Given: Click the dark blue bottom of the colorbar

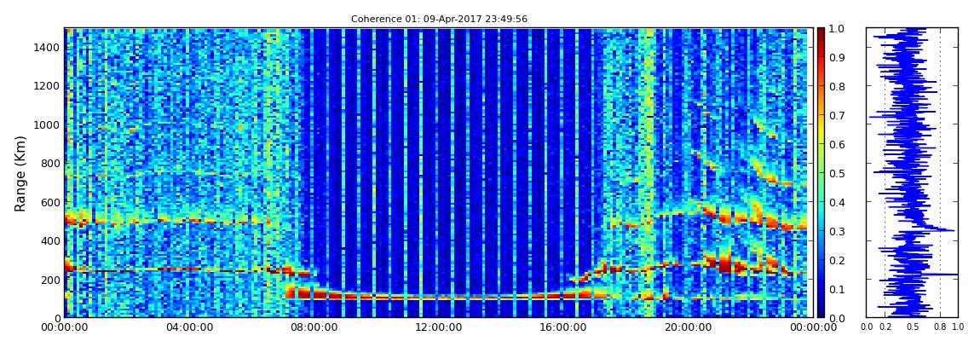Looking at the screenshot, I should coord(821,311).
